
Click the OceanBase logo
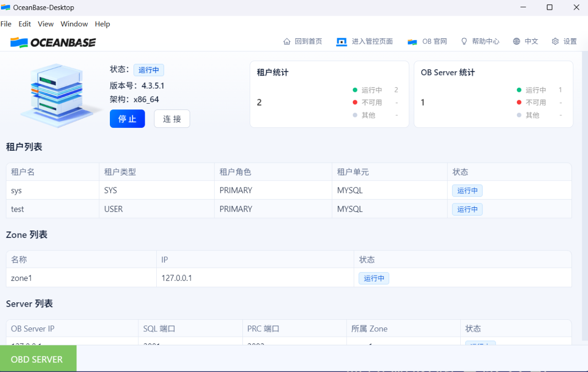[53, 42]
